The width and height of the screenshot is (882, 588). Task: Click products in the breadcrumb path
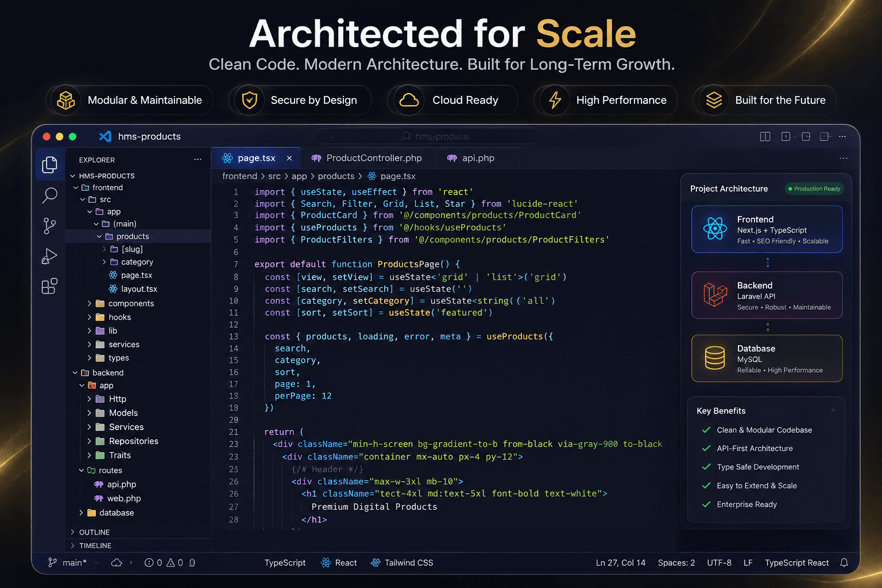tap(336, 176)
